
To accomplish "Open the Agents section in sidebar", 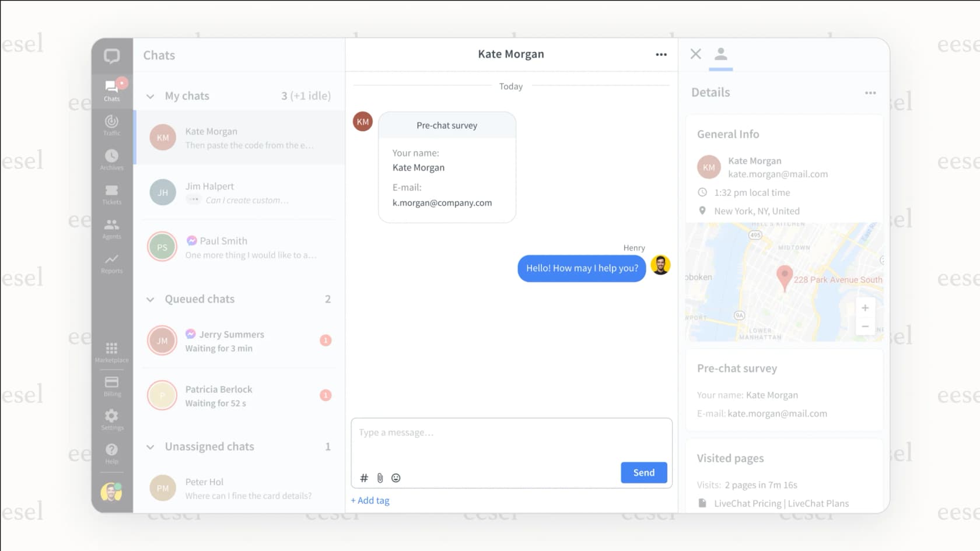I will pyautogui.click(x=111, y=229).
